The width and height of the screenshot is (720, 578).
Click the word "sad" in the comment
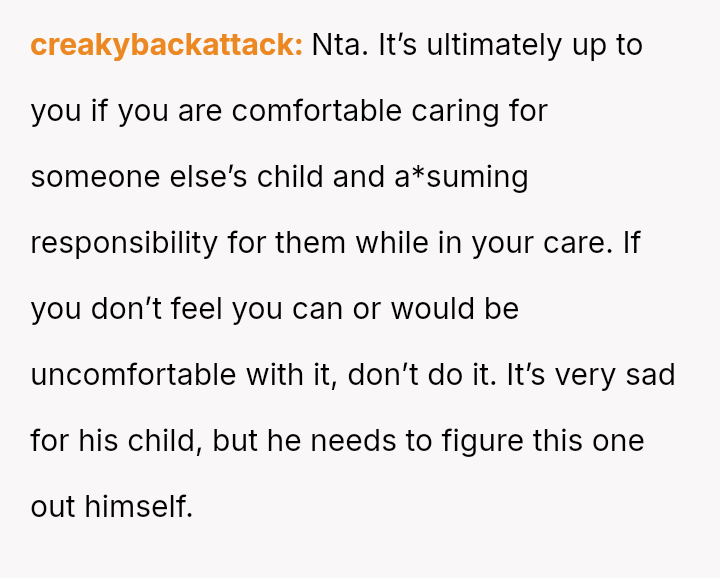pos(651,375)
